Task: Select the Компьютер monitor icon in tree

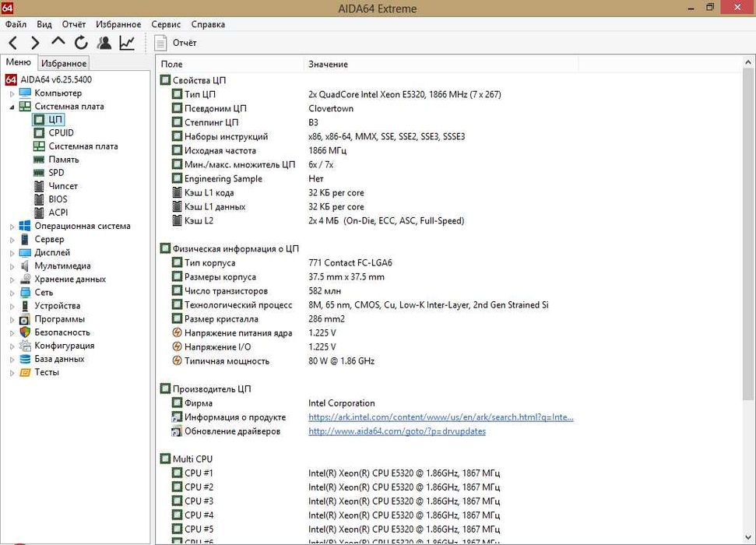Action: point(25,93)
